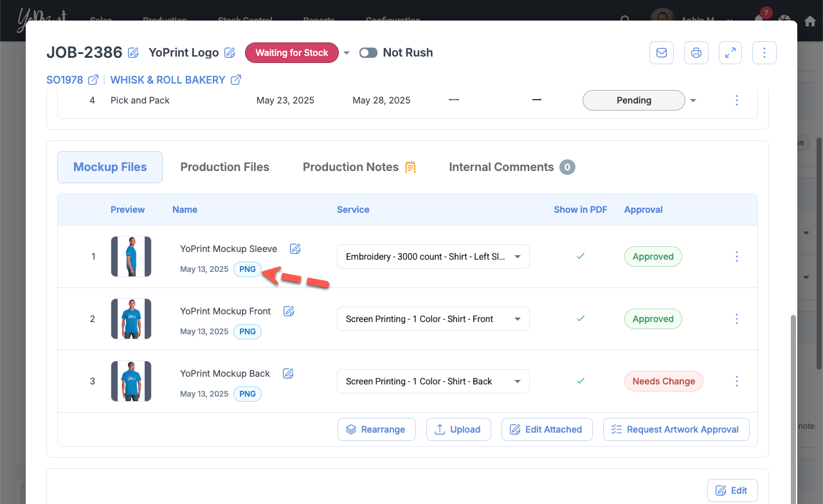Image resolution: width=823 pixels, height=504 pixels.
Task: Click the Needs Change approval badge
Action: tap(664, 381)
